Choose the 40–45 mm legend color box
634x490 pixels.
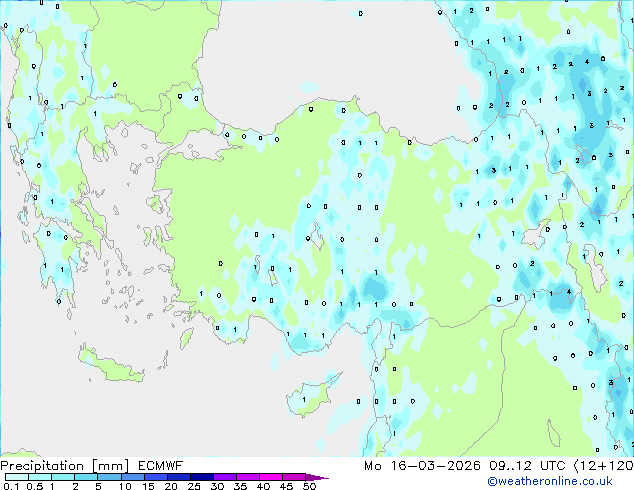[271, 477]
